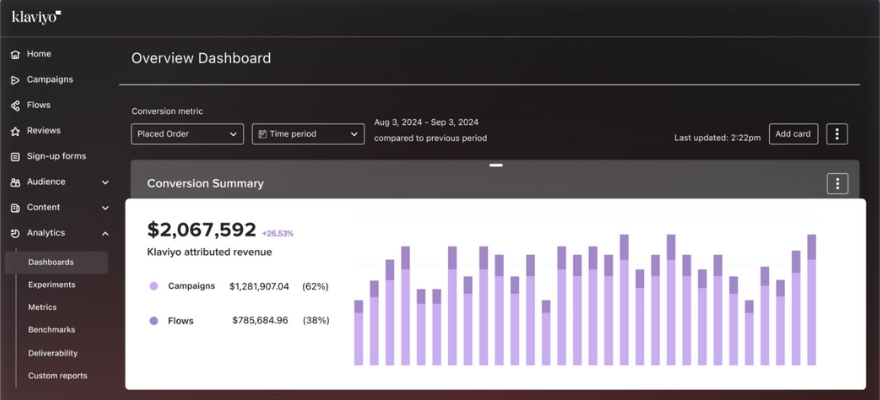Open Campaigns from the sidebar
880x400 pixels.
(50, 80)
